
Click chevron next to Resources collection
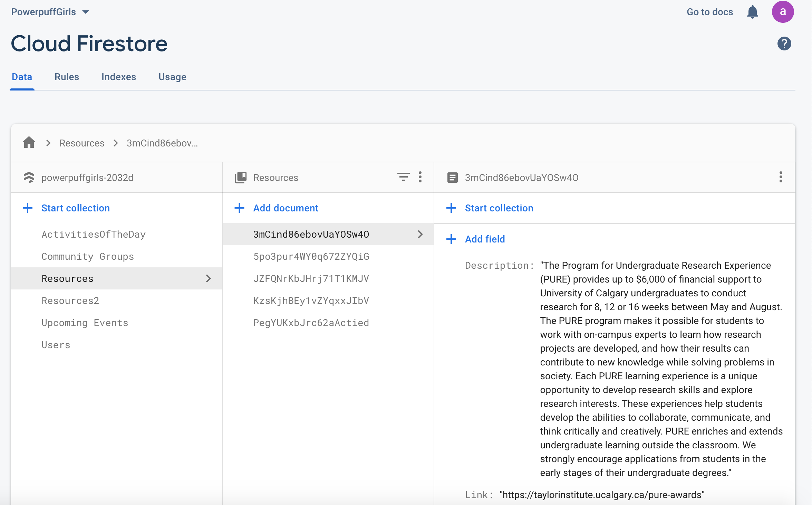click(x=208, y=278)
